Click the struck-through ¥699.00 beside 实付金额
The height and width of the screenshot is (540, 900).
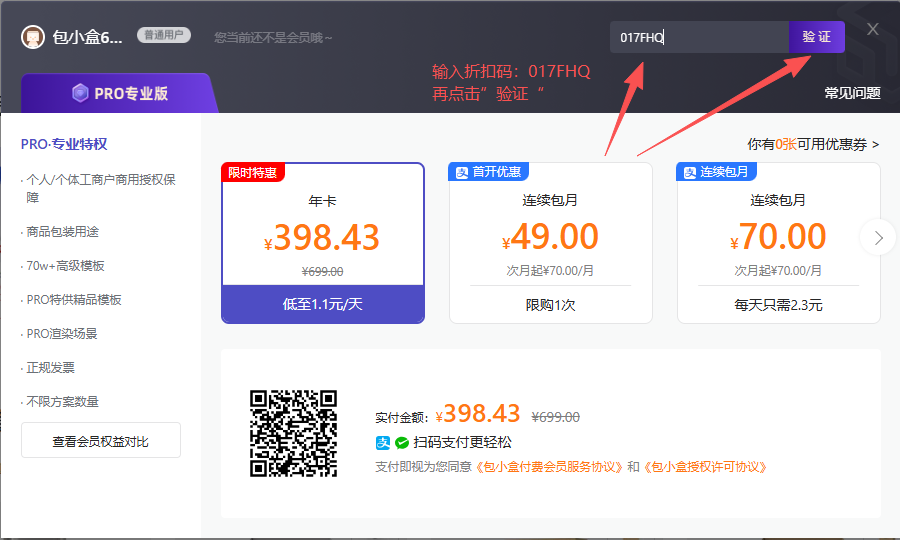(556, 417)
